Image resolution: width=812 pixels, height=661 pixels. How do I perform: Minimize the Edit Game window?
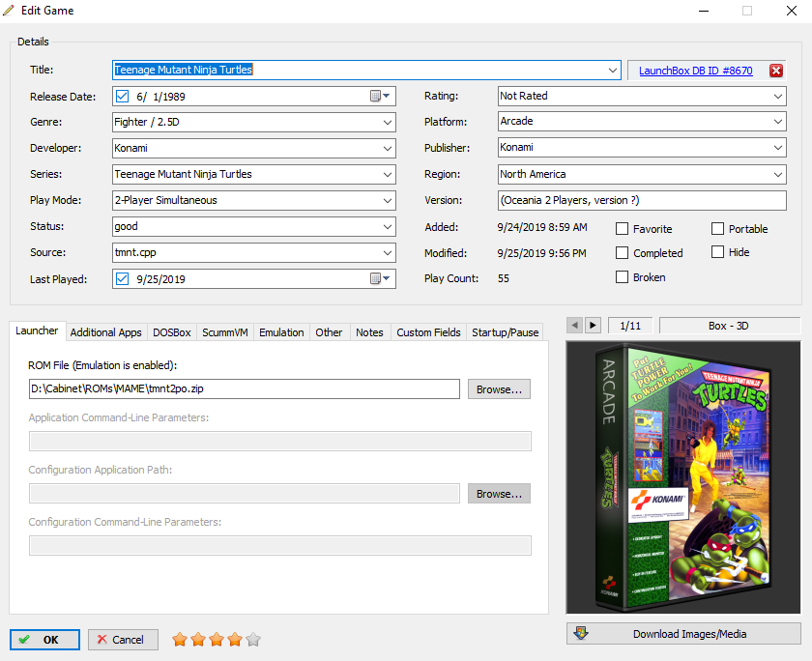(x=704, y=11)
